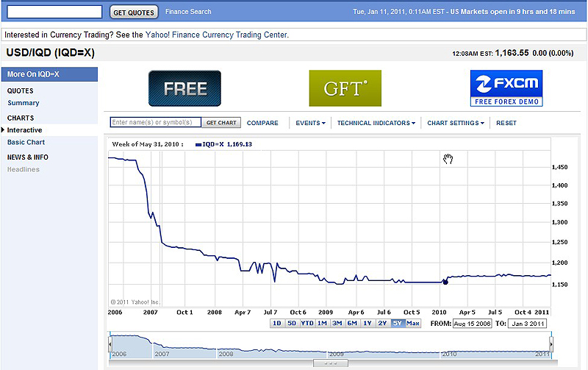Click the right handle of range slider
Screen dimensions: 588x370
[551, 344]
